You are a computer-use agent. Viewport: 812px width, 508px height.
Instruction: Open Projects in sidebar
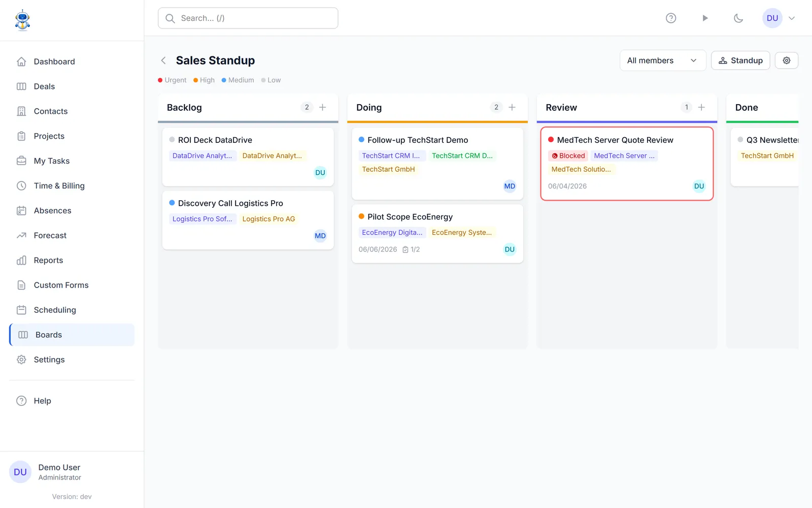[x=72, y=136]
